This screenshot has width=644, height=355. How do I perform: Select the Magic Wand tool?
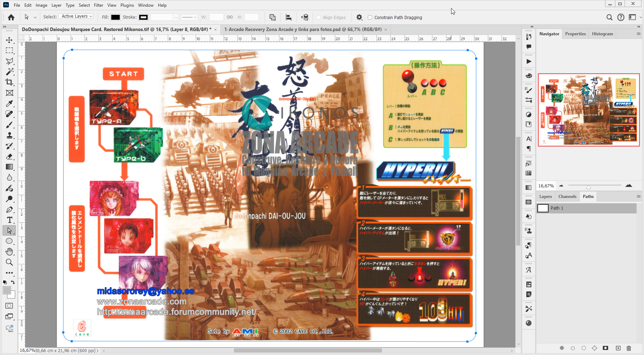pyautogui.click(x=10, y=72)
